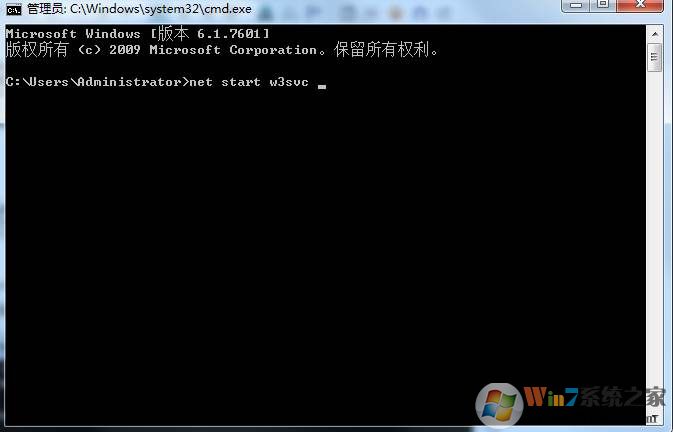673x432 pixels.
Task: Click the word net in the command line
Action: [201, 82]
